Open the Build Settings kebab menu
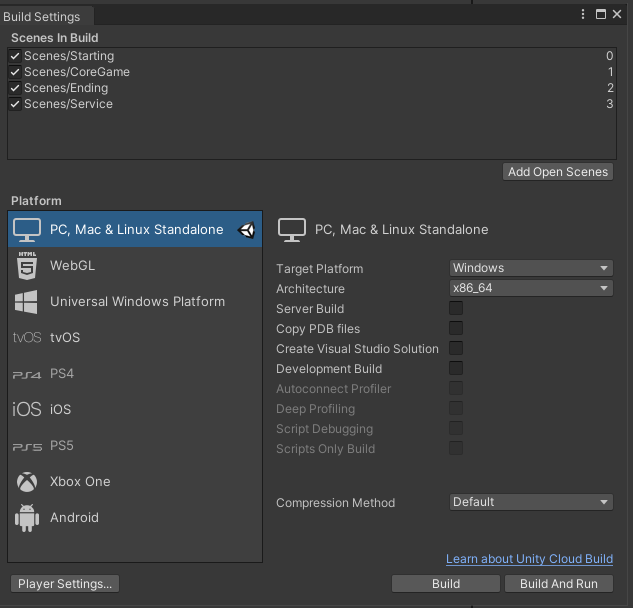633x608 pixels. click(583, 14)
